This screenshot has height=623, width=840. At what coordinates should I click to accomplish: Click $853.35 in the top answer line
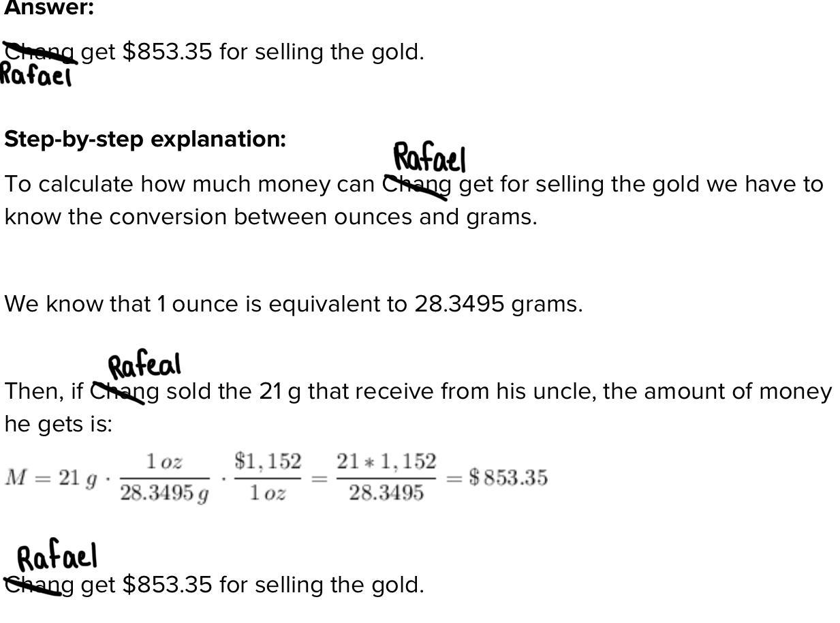pos(167,52)
